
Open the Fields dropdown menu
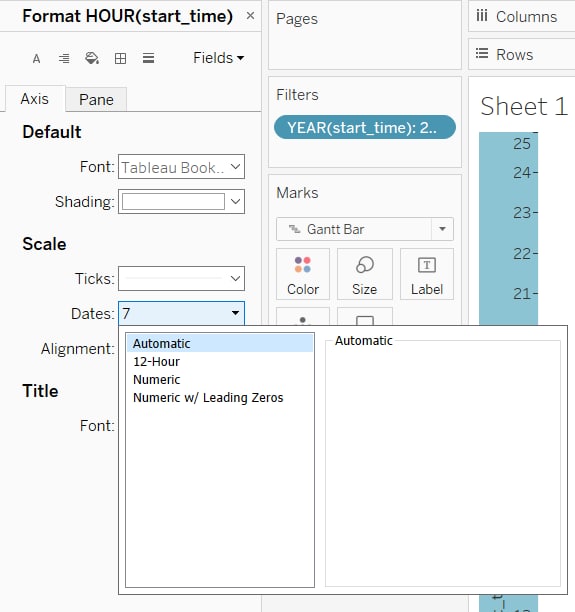(219, 58)
